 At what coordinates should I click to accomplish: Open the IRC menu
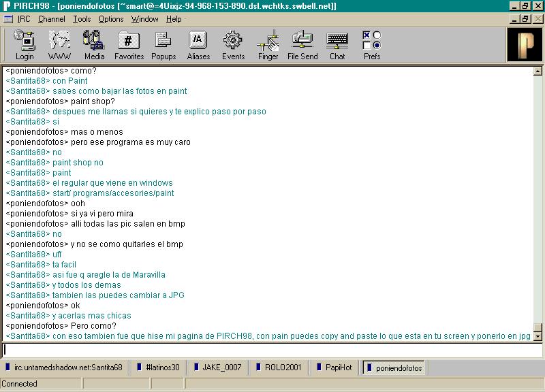click(24, 19)
